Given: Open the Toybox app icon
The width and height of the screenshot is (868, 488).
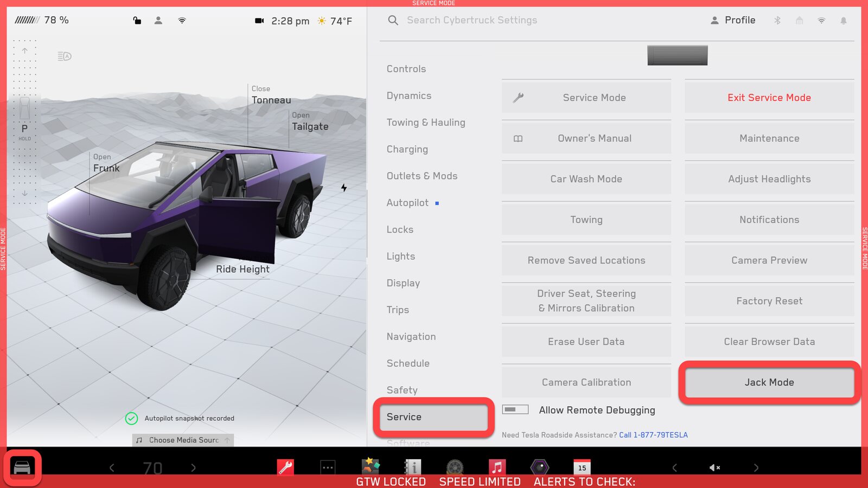Looking at the screenshot, I should point(371,466).
